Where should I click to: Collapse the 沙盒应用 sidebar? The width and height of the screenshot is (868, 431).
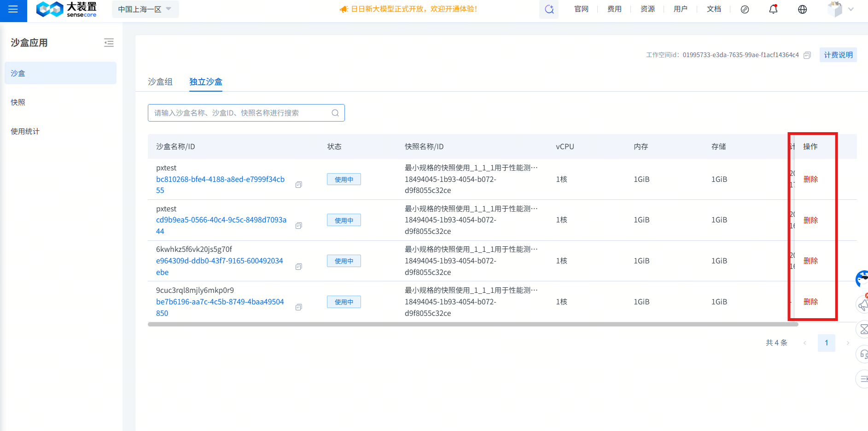[109, 43]
